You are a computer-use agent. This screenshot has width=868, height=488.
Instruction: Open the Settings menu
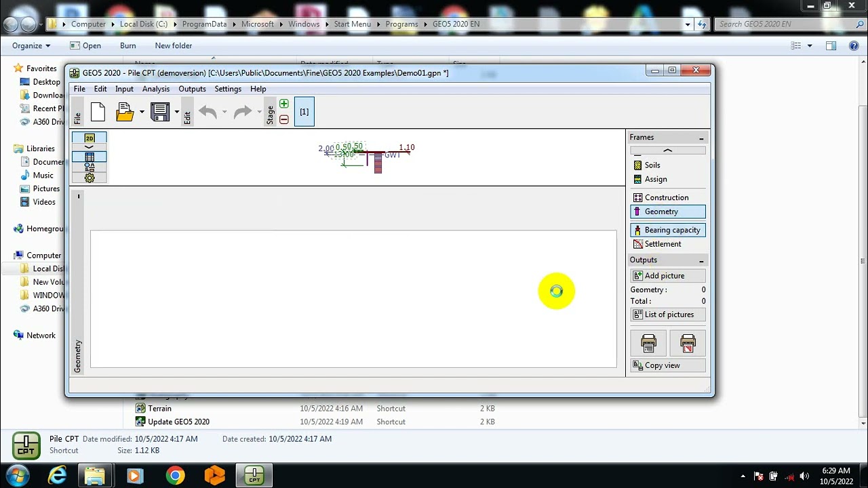click(x=228, y=89)
